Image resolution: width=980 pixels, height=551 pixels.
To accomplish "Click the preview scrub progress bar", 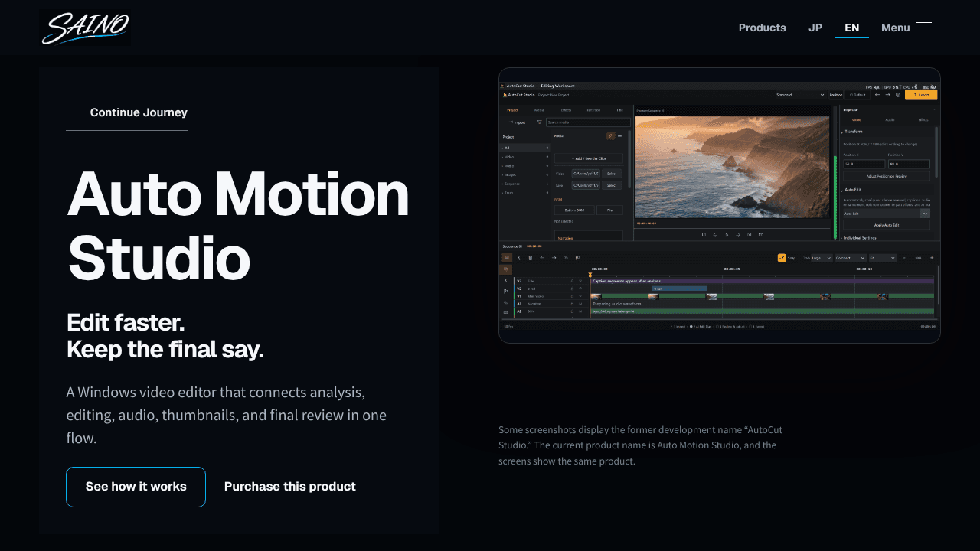I will point(732,228).
